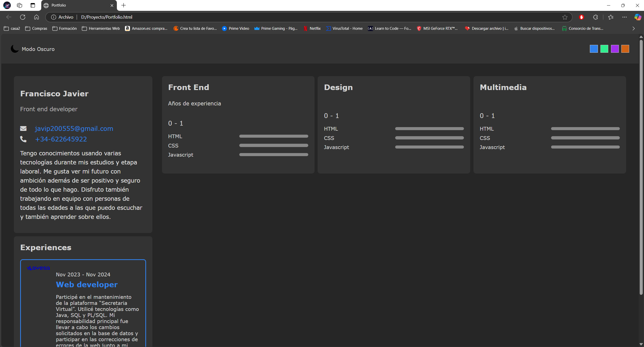Open the browser settings menu

[x=624, y=17]
